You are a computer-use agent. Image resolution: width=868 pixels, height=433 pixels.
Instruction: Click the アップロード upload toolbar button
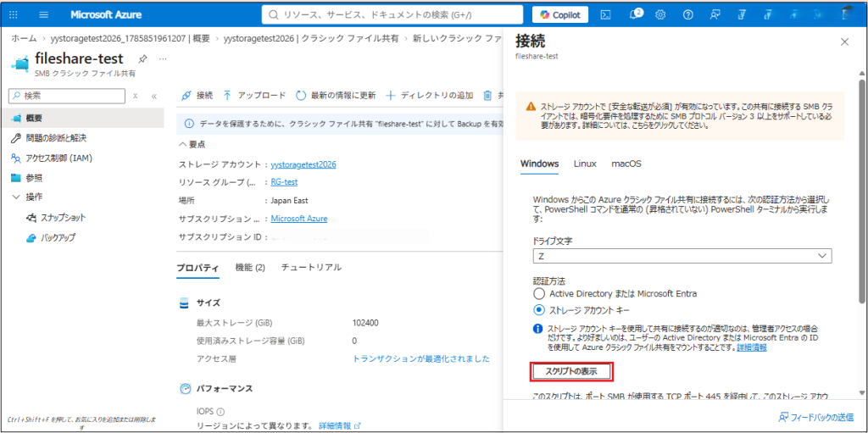pos(254,95)
